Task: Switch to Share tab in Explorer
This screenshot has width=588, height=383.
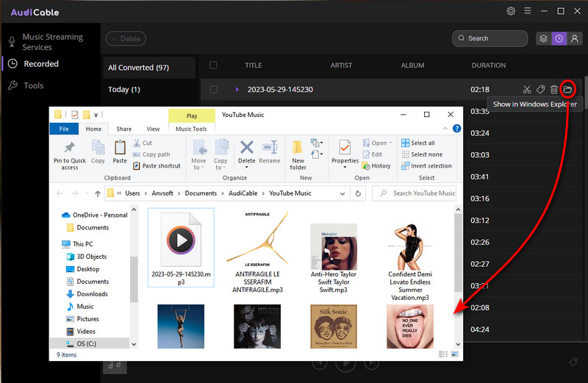Action: (123, 129)
